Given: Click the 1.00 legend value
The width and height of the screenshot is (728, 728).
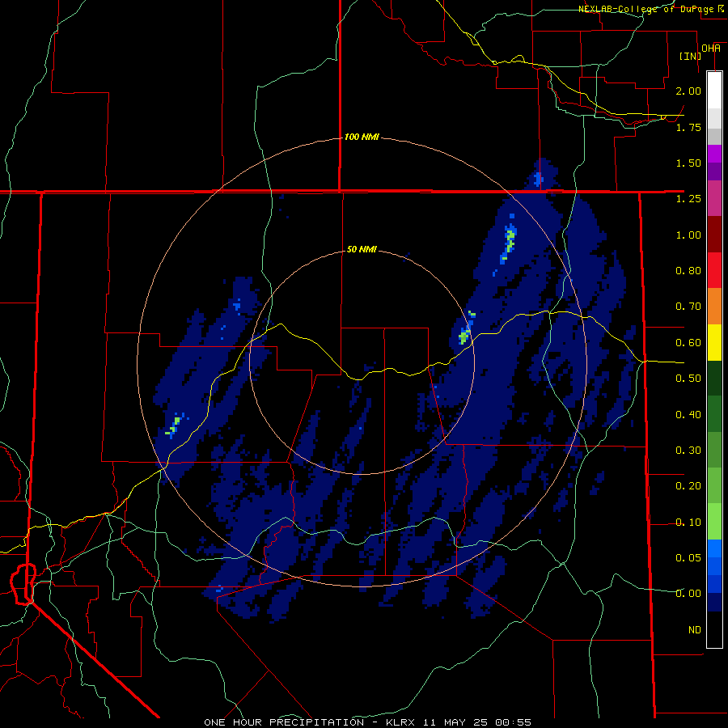Looking at the screenshot, I should pyautogui.click(x=688, y=235).
